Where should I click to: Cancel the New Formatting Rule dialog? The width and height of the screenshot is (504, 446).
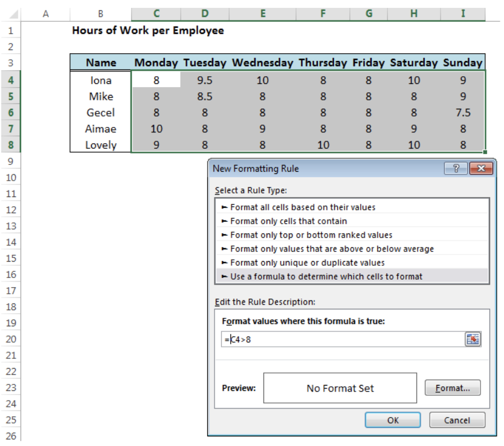(457, 420)
